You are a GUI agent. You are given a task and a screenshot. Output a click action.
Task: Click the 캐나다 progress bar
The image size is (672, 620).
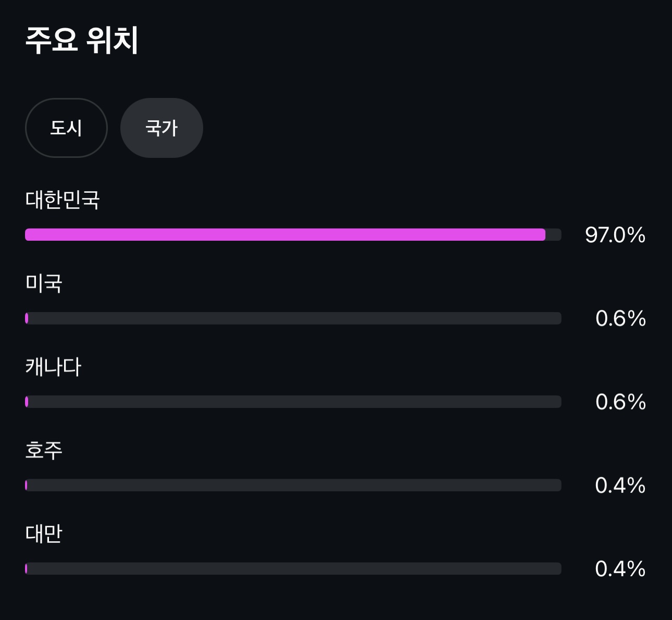tap(293, 402)
